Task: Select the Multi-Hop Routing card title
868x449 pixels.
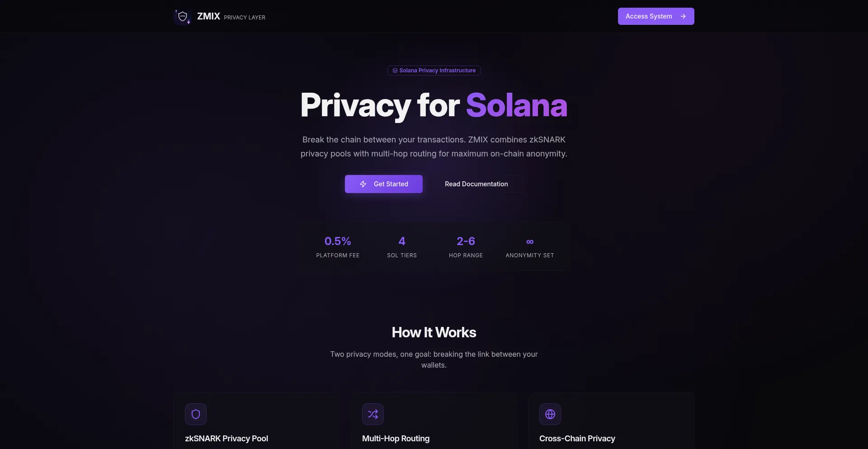Action: tap(396, 439)
